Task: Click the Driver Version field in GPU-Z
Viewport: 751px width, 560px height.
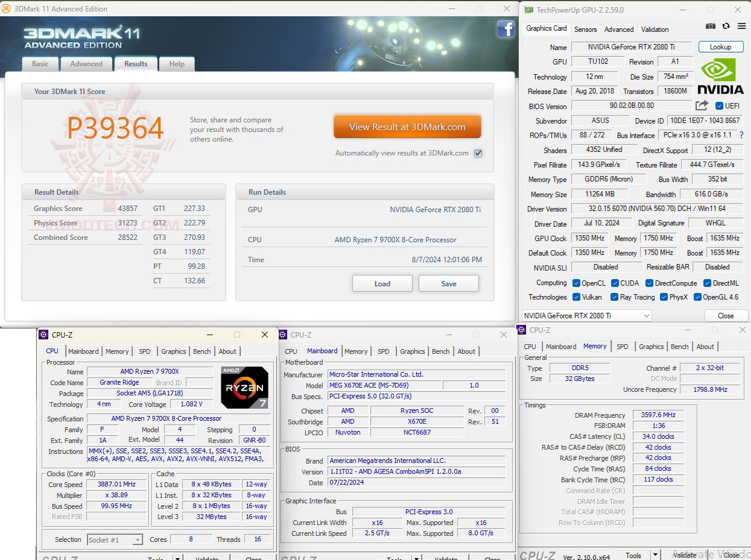Action: click(x=658, y=209)
